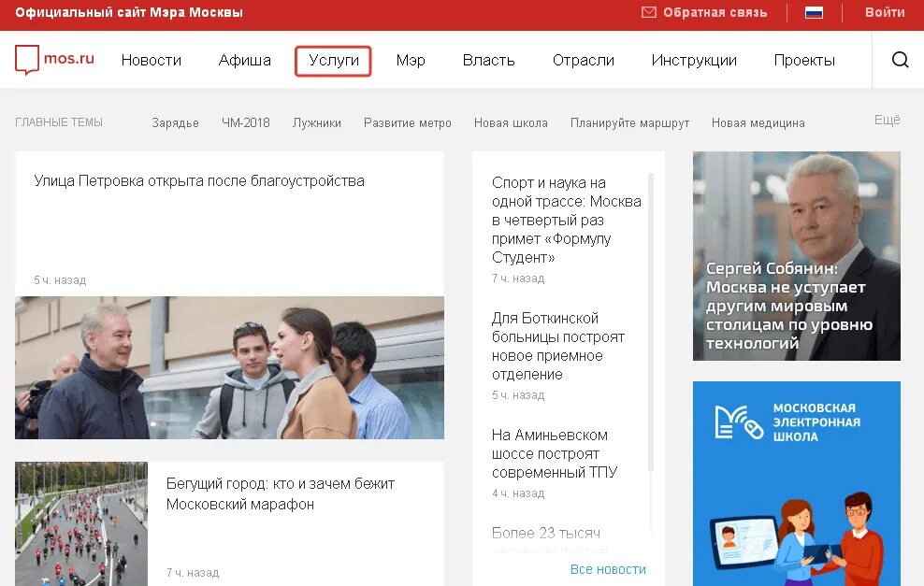Image resolution: width=924 pixels, height=586 pixels.
Task: Open the Мэр menu
Action: coord(411,60)
